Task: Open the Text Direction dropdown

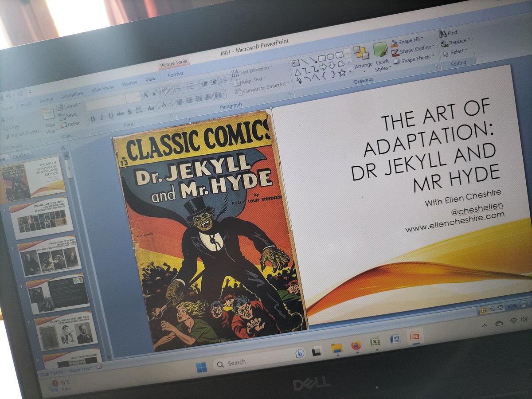Action: [x=252, y=70]
